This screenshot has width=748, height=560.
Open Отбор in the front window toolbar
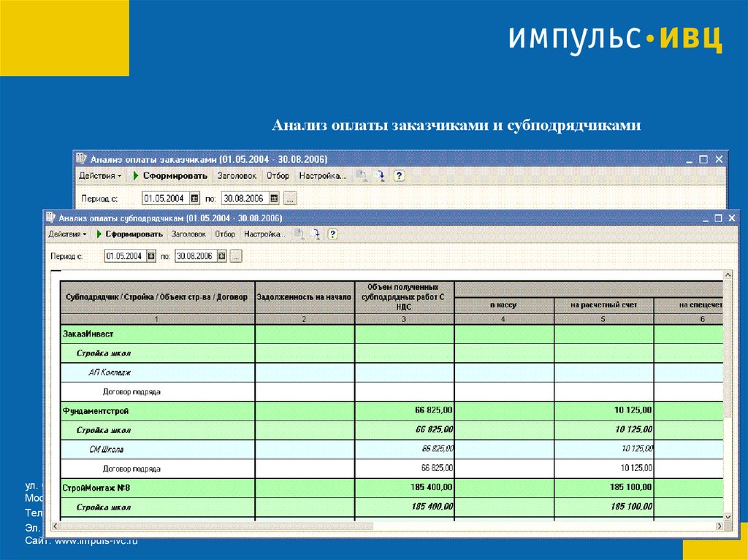point(225,234)
